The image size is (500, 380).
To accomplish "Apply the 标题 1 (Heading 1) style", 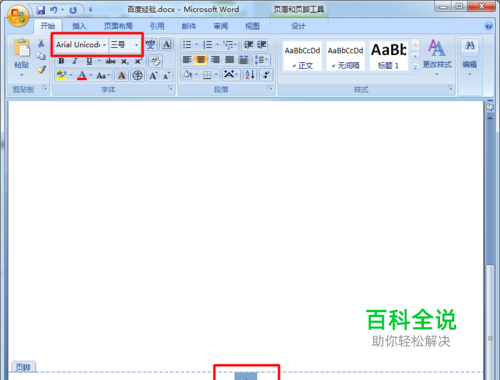I will coord(389,56).
